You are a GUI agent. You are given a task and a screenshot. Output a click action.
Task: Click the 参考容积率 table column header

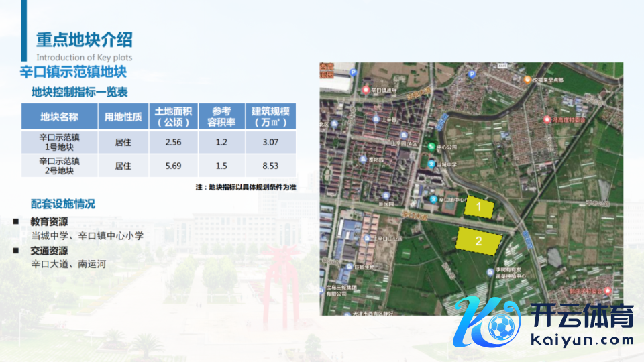coord(221,117)
